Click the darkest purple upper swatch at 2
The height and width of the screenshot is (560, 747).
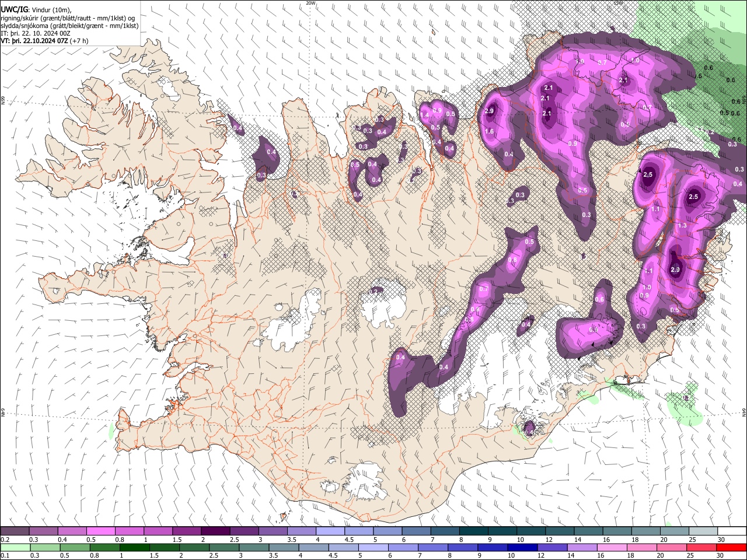click(x=215, y=531)
